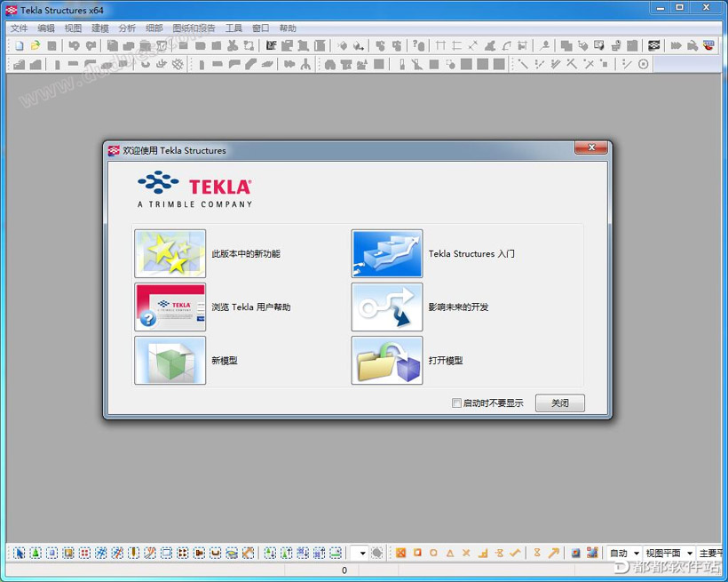This screenshot has width=728, height=582.
Task: Toggle the orange X snap to intersections
Action: [466, 553]
